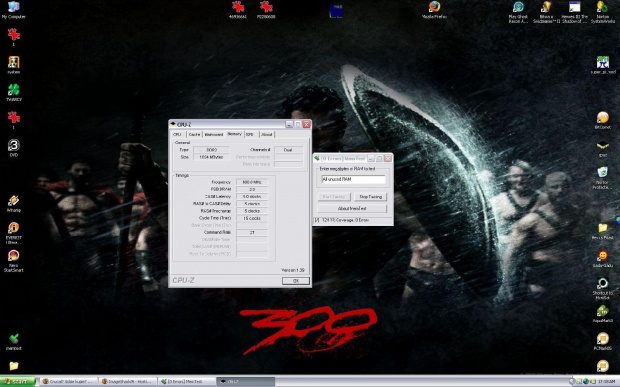This screenshot has width=620, height=387.
Task: Open the About tab in CPU-Z
Action: click(x=267, y=134)
